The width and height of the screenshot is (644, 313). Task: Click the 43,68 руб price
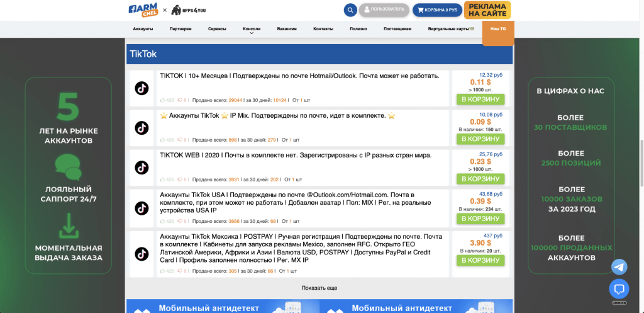491,194
